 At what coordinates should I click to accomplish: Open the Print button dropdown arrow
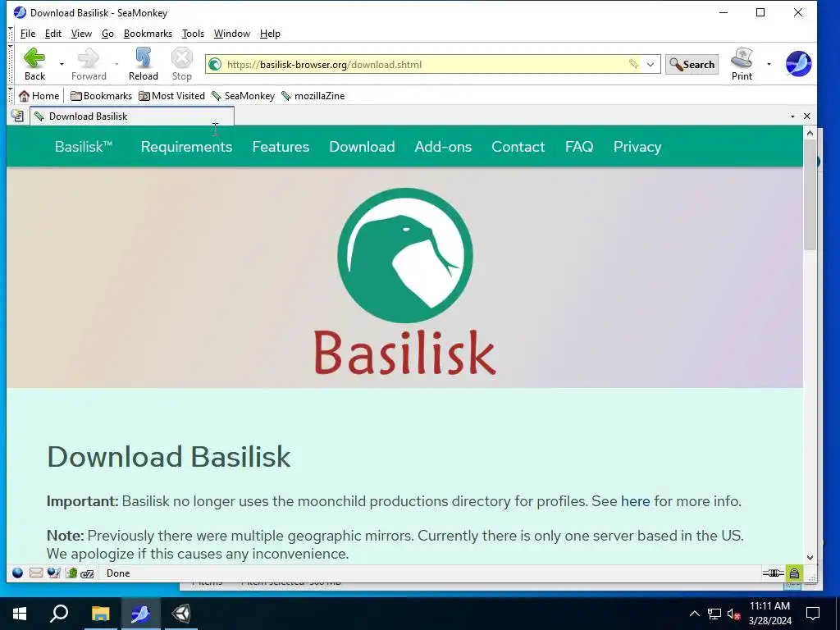[769, 64]
